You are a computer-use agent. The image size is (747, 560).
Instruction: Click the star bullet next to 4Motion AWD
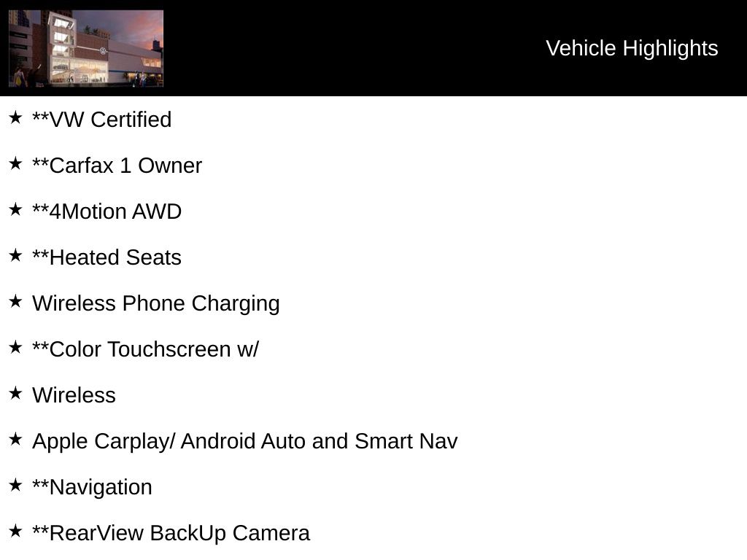coord(15,209)
